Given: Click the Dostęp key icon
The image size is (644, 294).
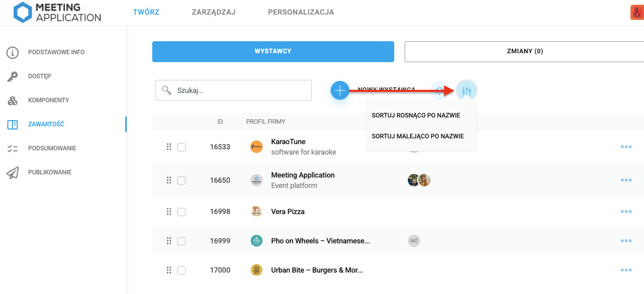Looking at the screenshot, I should [13, 76].
